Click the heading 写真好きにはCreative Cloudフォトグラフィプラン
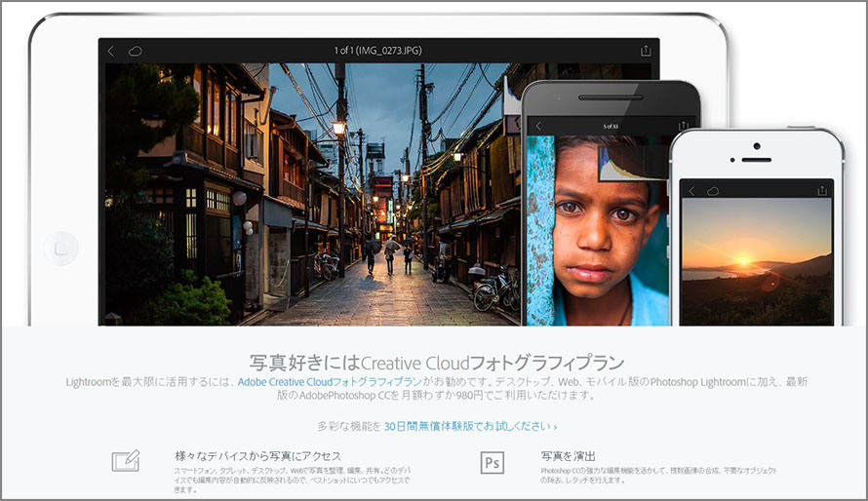 (x=437, y=363)
